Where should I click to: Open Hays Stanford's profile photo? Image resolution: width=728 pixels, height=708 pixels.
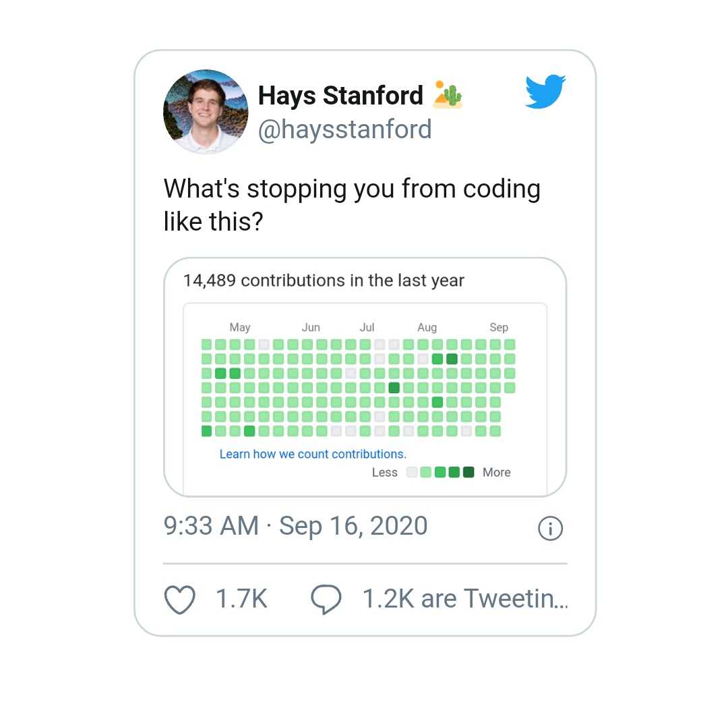pos(206,112)
